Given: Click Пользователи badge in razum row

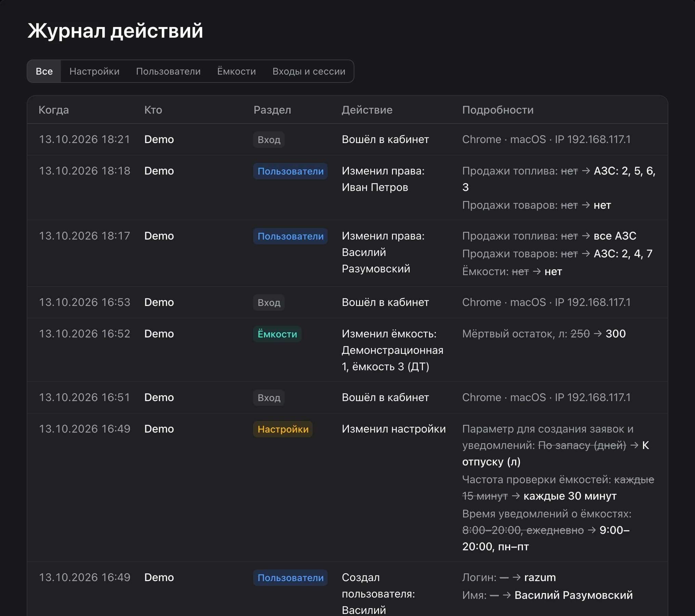Looking at the screenshot, I should coord(290,578).
